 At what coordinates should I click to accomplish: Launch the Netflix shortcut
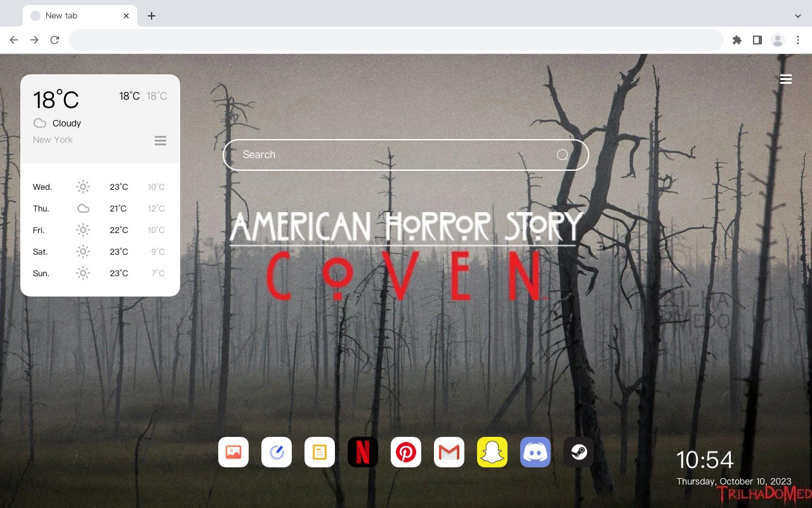click(x=363, y=452)
